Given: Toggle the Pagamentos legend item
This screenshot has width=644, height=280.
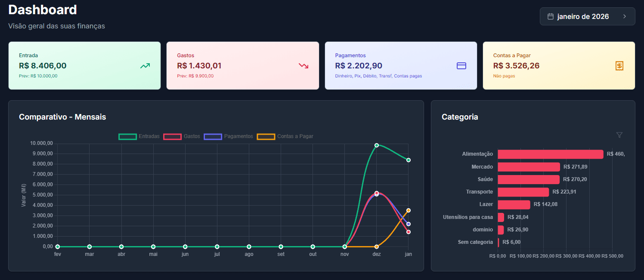Looking at the screenshot, I should (x=229, y=136).
